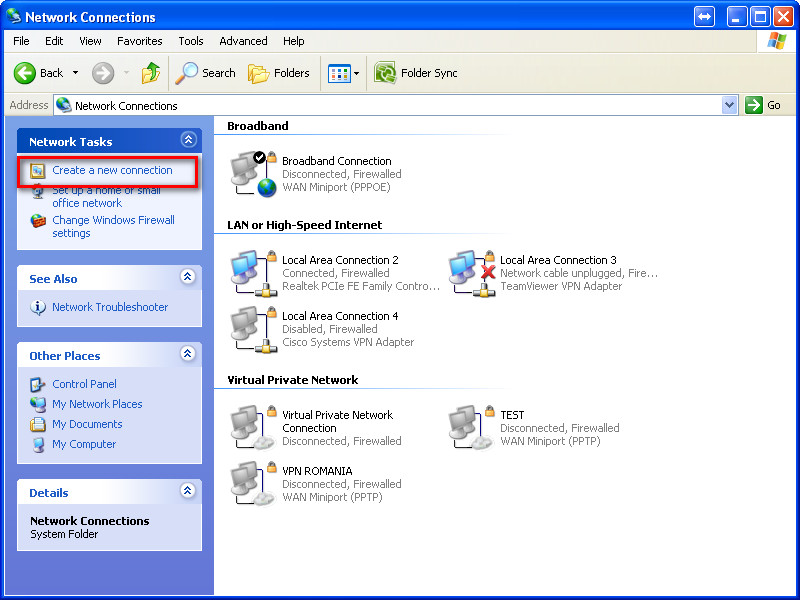
Task: Select Local Area Connection 2 icon
Action: point(254,273)
